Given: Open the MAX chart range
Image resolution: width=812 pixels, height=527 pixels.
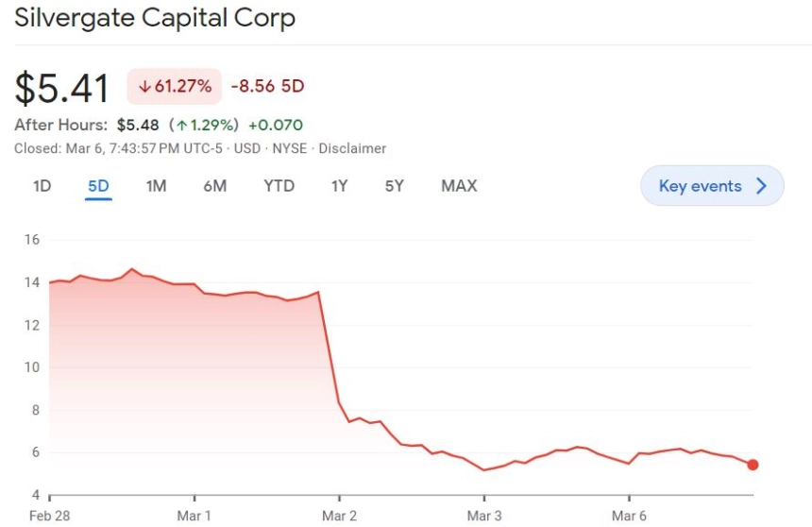Looking at the screenshot, I should click(x=459, y=186).
